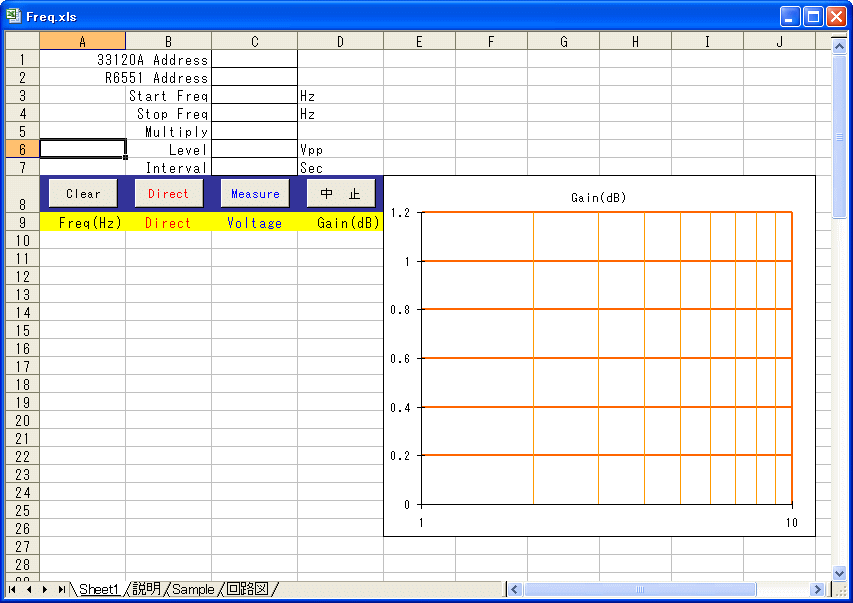Switch to Sheet1 tab
The height and width of the screenshot is (603, 853).
[x=99, y=589]
